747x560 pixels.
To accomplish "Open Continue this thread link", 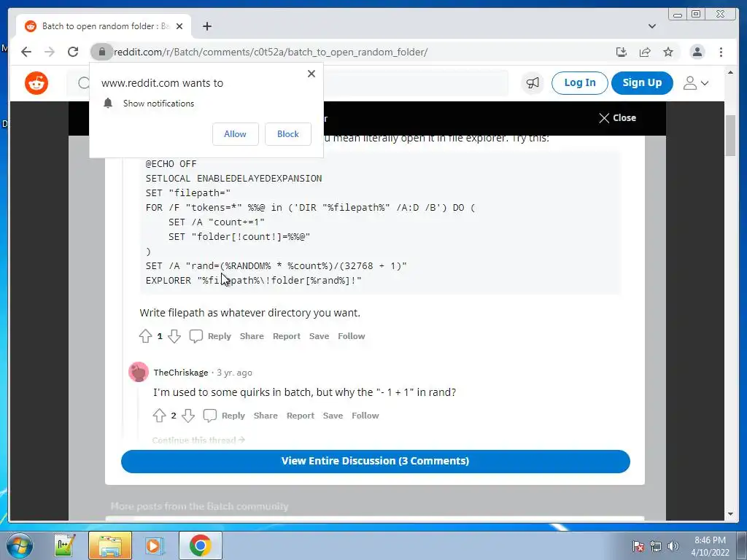I will tap(198, 440).
